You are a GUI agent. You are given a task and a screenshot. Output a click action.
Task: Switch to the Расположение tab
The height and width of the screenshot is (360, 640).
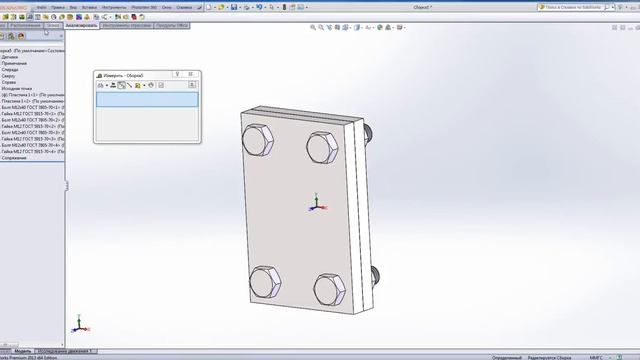[26, 25]
